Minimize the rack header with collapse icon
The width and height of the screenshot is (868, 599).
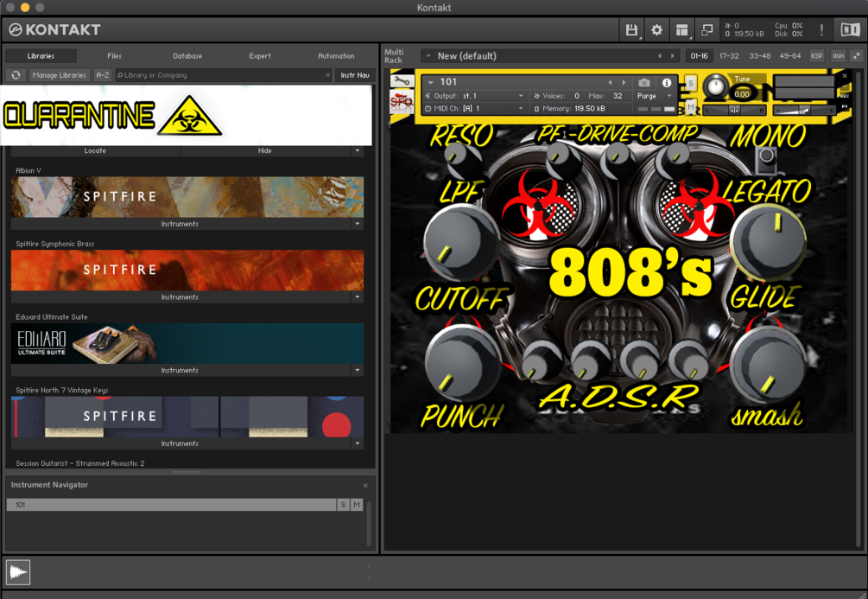[857, 56]
